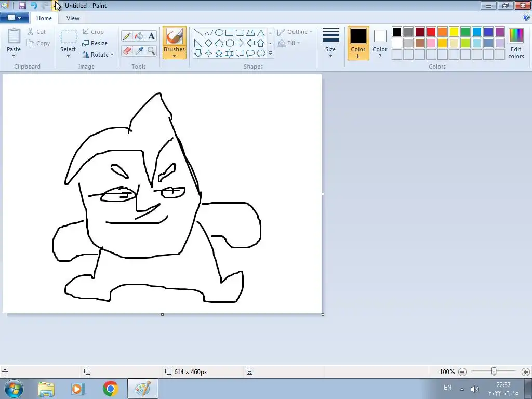Screen dimensions: 532x399
Task: Click the volume speaker tray icon
Action: pos(475,389)
